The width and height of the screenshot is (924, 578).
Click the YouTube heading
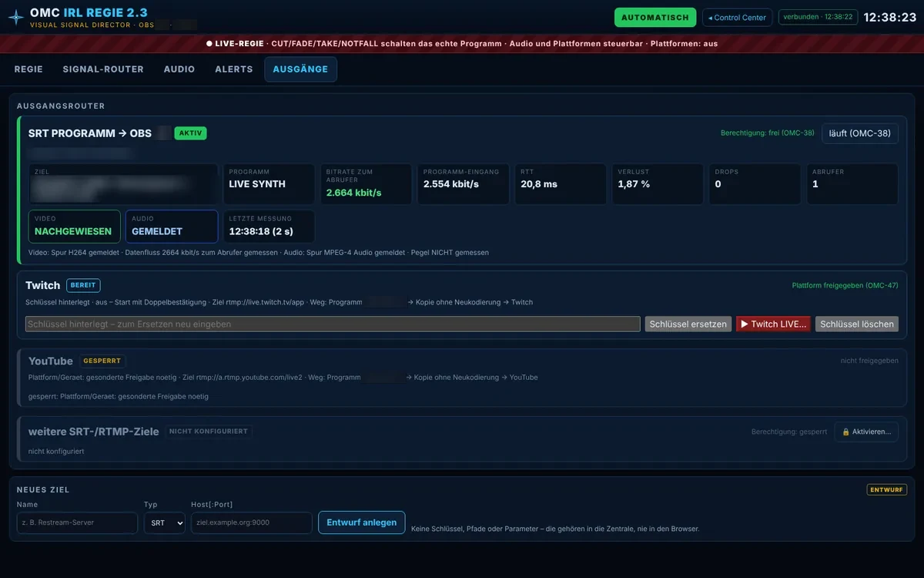tap(51, 361)
